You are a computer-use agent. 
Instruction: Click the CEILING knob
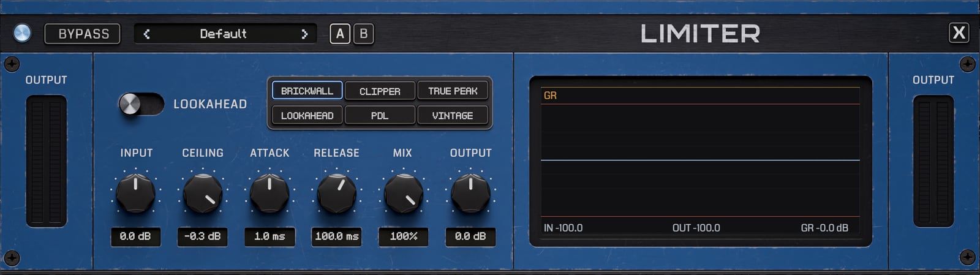(203, 194)
